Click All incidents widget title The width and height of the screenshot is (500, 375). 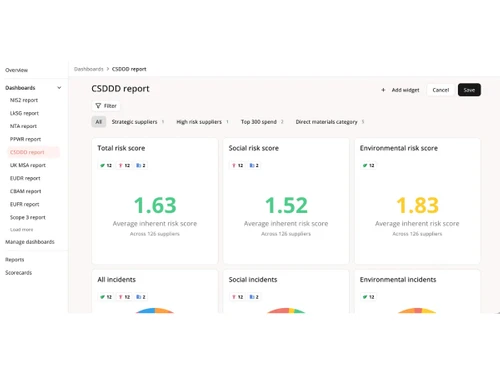coord(116,279)
